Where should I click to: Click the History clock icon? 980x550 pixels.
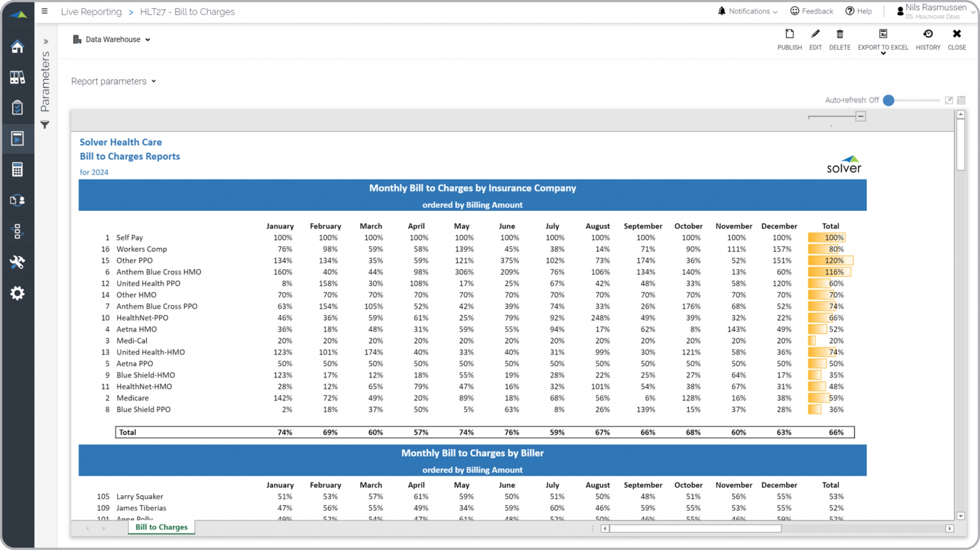coord(928,34)
